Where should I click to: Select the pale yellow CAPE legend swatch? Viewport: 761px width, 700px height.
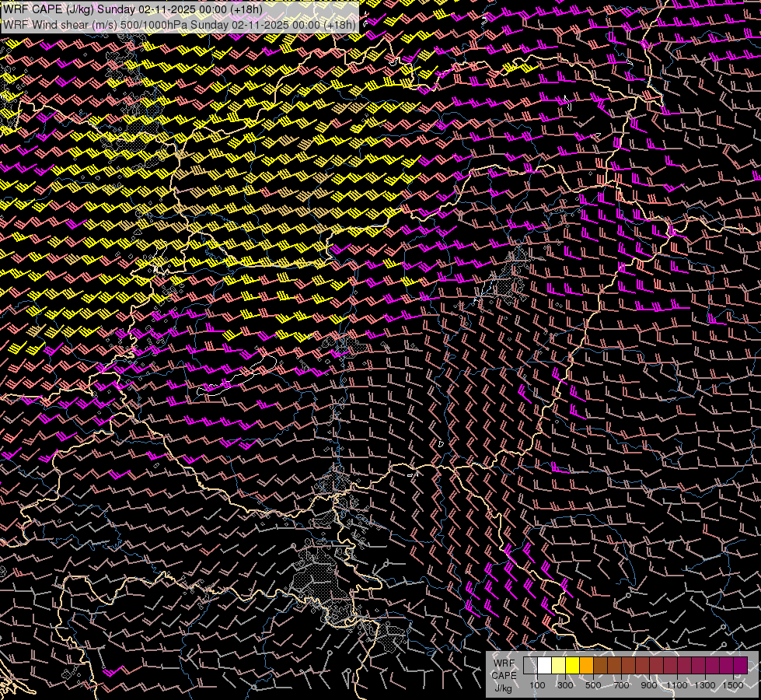[559, 665]
